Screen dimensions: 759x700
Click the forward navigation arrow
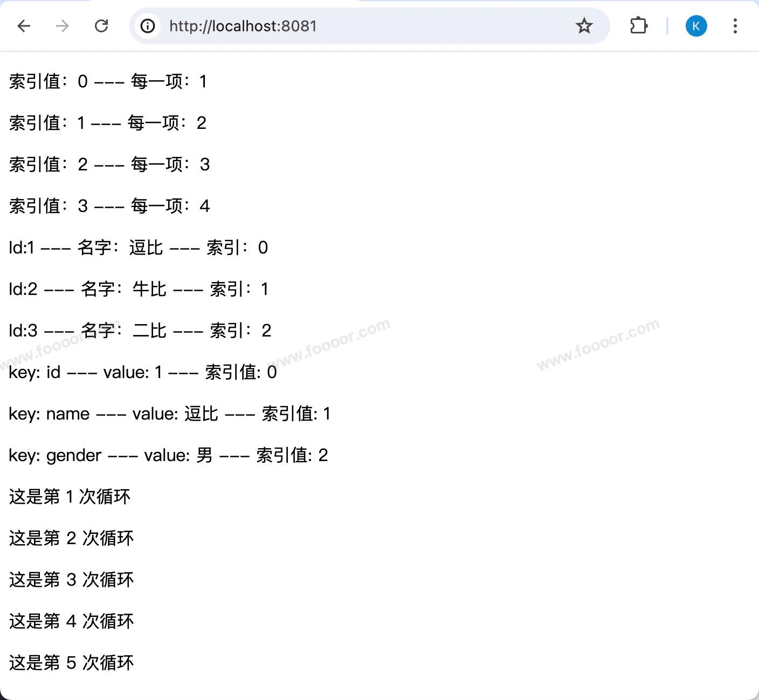[x=63, y=26]
